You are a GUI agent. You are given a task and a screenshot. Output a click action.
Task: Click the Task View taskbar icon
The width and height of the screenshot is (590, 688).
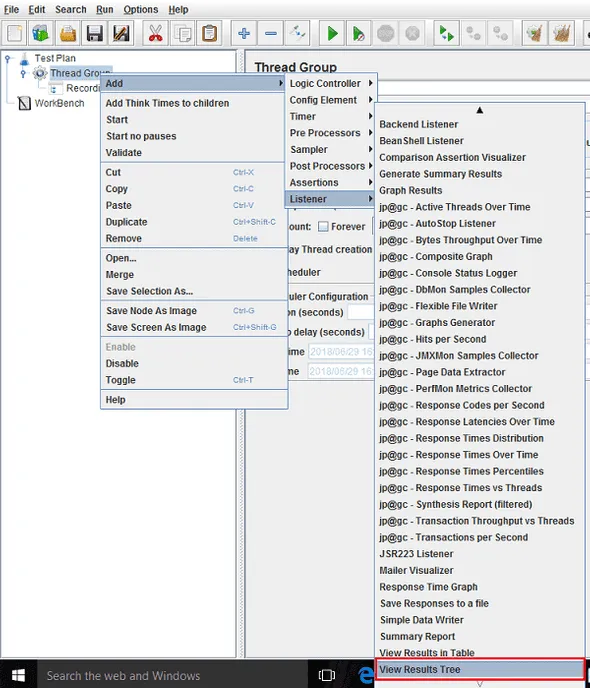[x=326, y=675]
